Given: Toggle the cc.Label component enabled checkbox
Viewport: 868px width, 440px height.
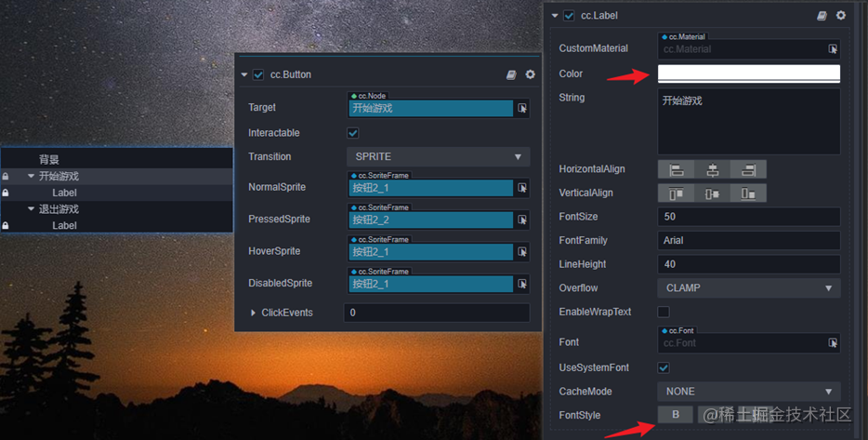Looking at the screenshot, I should pyautogui.click(x=569, y=16).
